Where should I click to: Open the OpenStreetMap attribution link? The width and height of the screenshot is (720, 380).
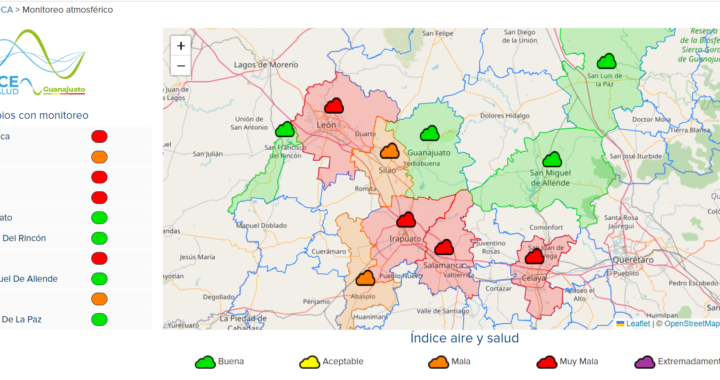[x=692, y=324]
